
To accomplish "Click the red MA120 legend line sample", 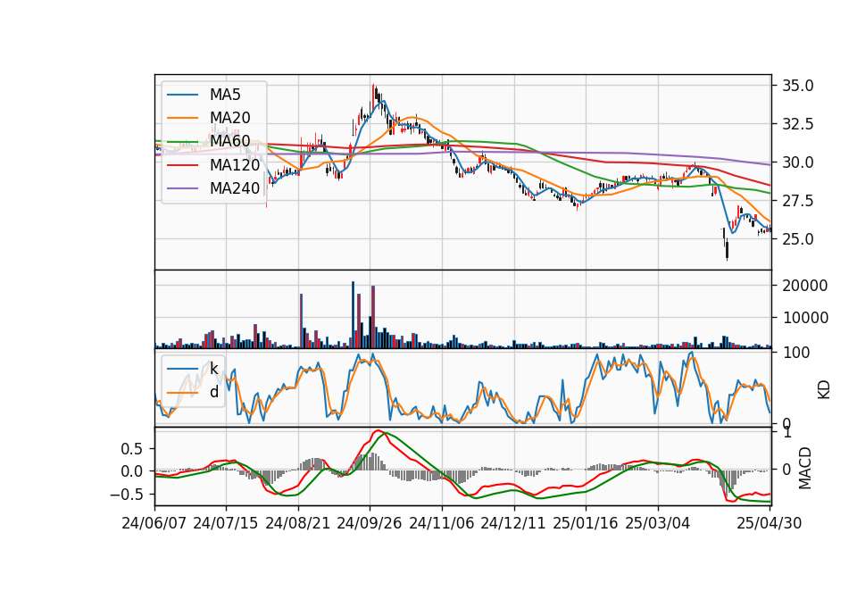I will point(182,165).
